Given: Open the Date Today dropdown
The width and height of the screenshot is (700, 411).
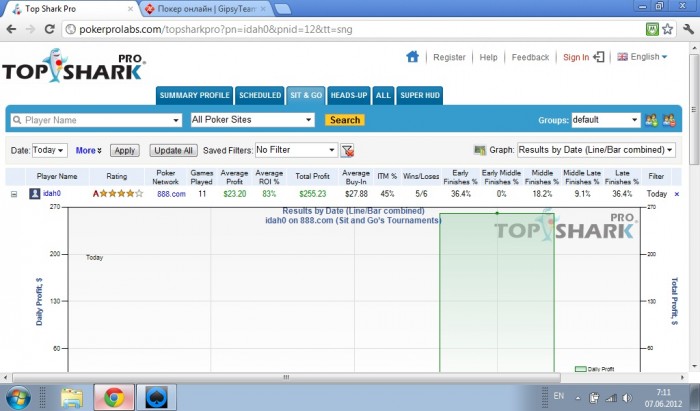Looking at the screenshot, I should click(x=50, y=150).
